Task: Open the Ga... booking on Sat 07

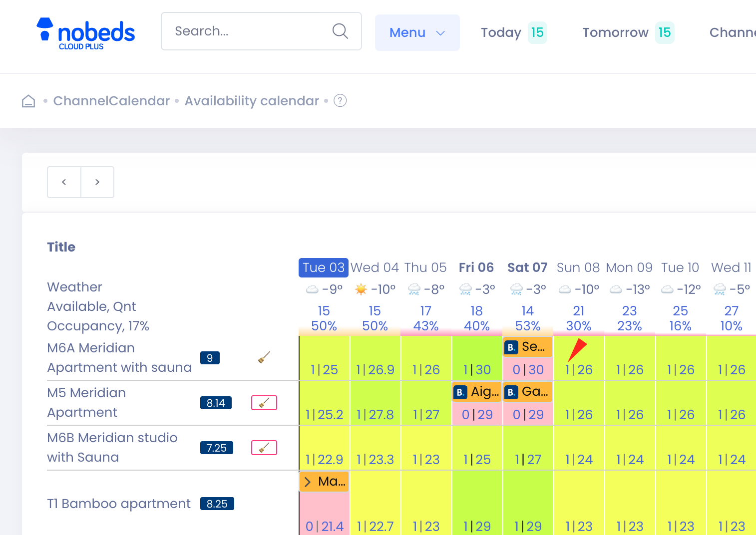Action: [528, 392]
